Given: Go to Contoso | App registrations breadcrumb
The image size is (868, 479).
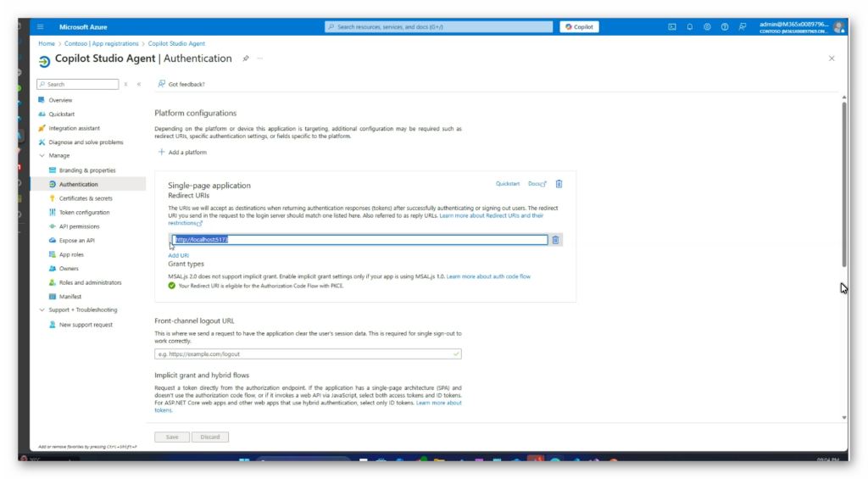Looking at the screenshot, I should [102, 43].
